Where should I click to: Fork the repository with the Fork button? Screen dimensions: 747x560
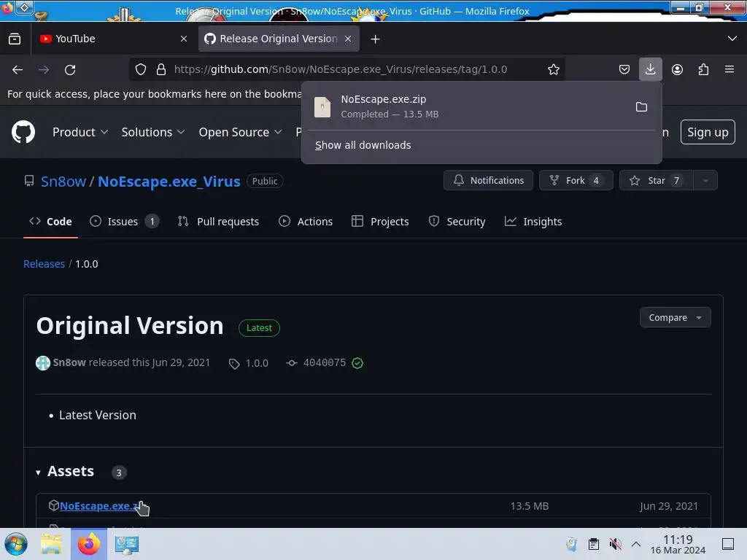(x=576, y=181)
